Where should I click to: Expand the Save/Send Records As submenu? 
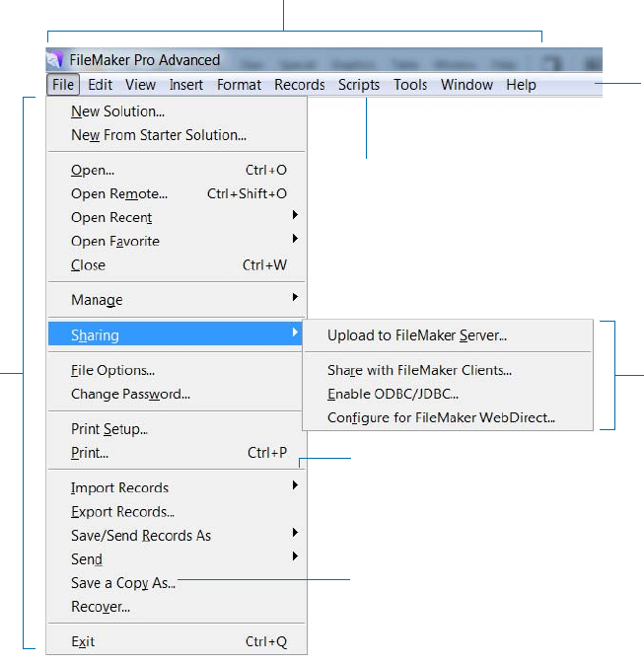[x=177, y=536]
